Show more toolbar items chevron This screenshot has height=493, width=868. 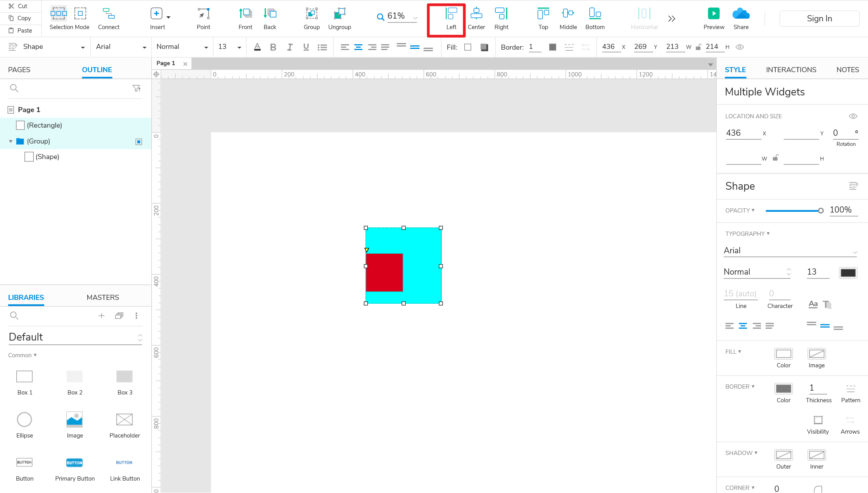tap(672, 19)
